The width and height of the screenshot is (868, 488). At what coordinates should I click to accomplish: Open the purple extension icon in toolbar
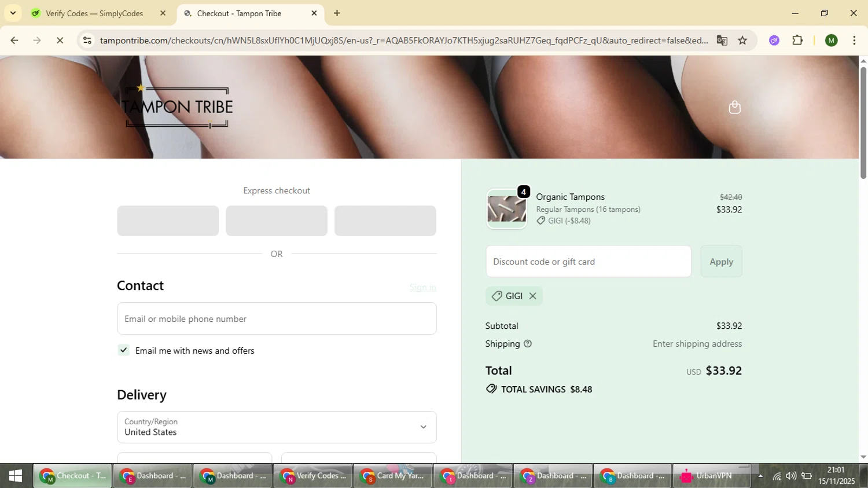774,41
